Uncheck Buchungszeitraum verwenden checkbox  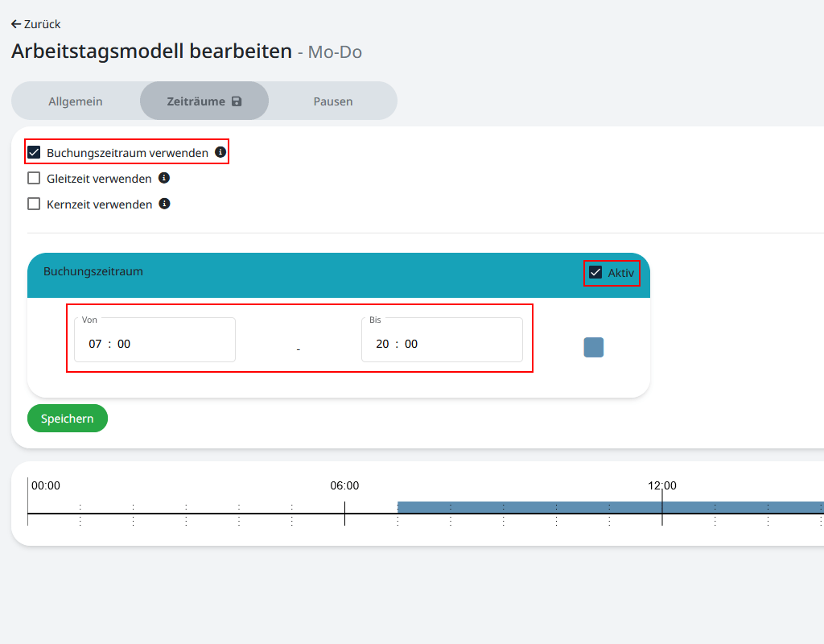point(34,152)
